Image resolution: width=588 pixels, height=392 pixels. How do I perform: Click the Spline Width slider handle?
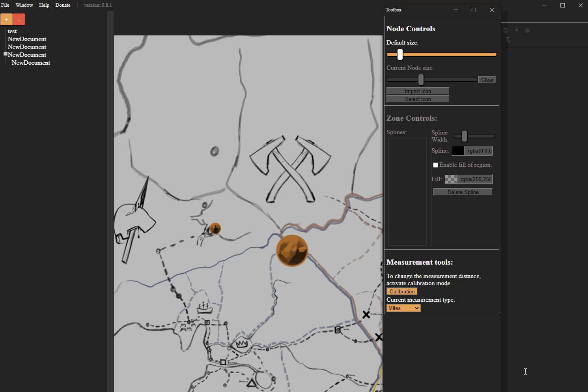[x=465, y=136]
